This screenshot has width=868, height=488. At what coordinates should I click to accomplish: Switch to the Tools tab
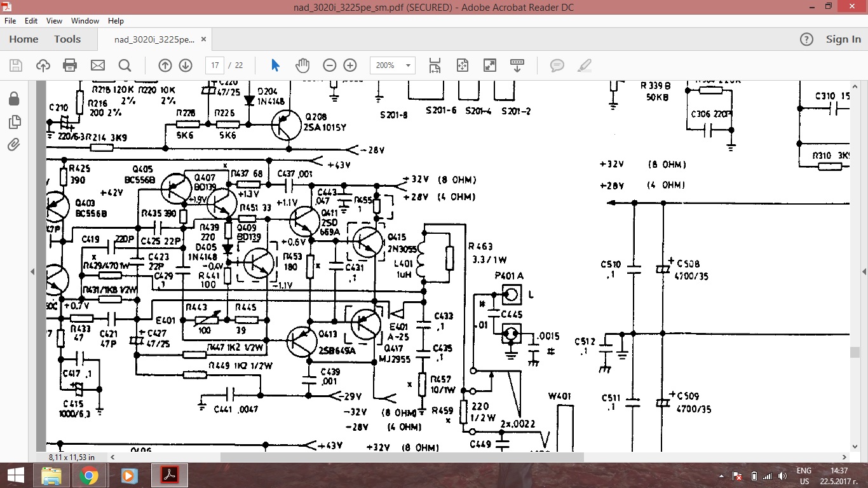pyautogui.click(x=67, y=39)
